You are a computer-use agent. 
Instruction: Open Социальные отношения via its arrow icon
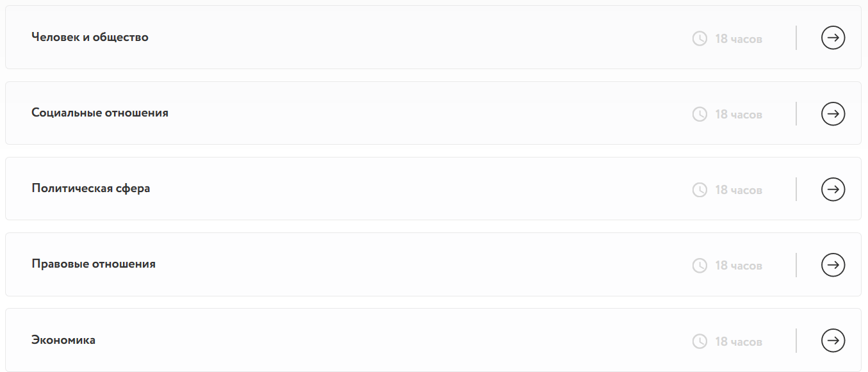coord(833,114)
